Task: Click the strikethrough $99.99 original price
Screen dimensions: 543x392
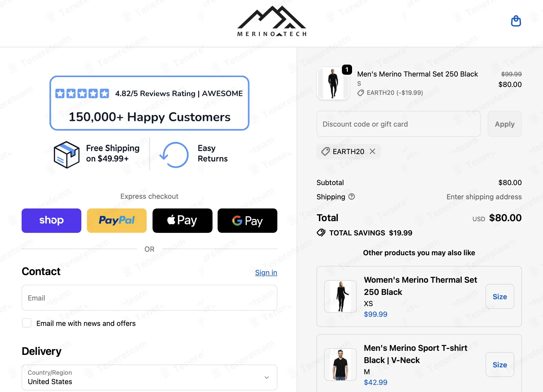Action: 511,74
